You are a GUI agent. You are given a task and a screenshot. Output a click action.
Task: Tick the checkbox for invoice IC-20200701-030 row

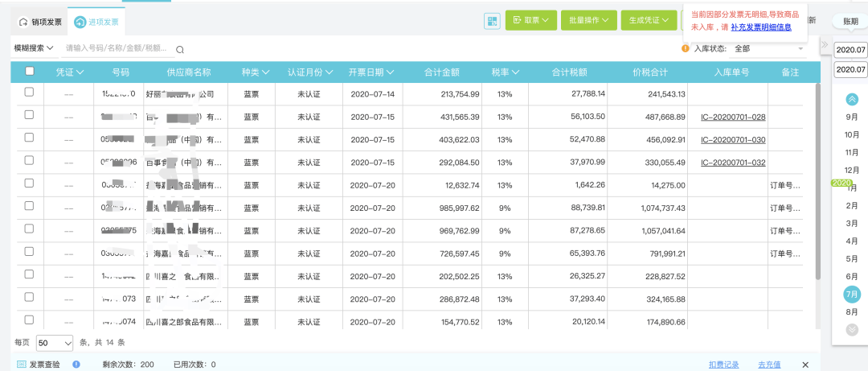pyautogui.click(x=30, y=139)
